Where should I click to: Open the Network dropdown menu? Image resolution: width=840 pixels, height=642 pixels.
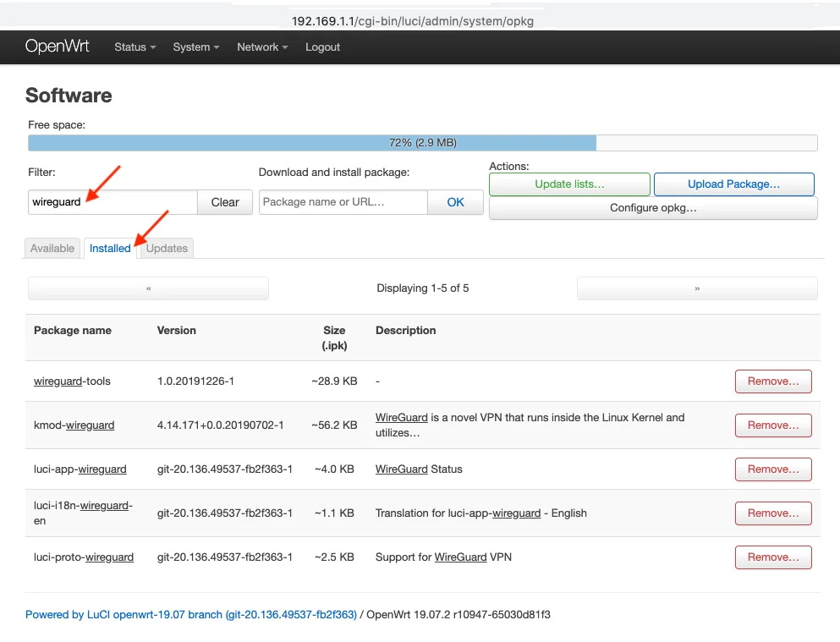pos(262,47)
